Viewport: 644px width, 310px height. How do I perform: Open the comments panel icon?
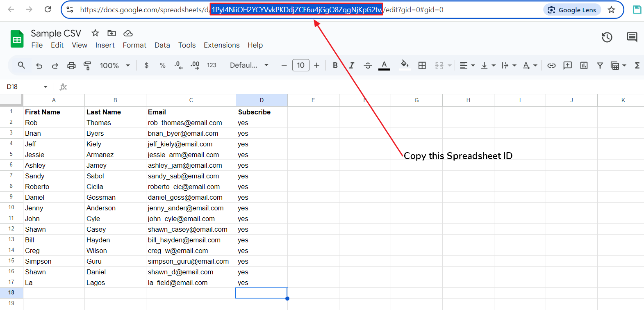[x=632, y=37]
